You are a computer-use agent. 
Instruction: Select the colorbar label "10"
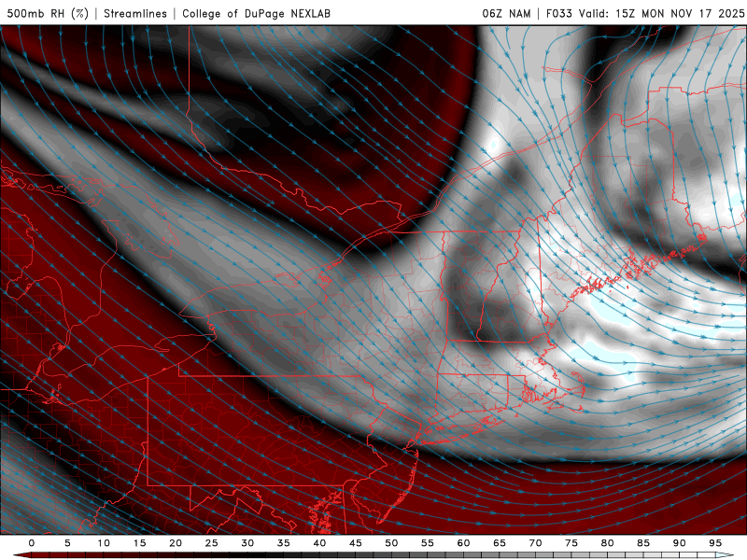[x=104, y=543]
